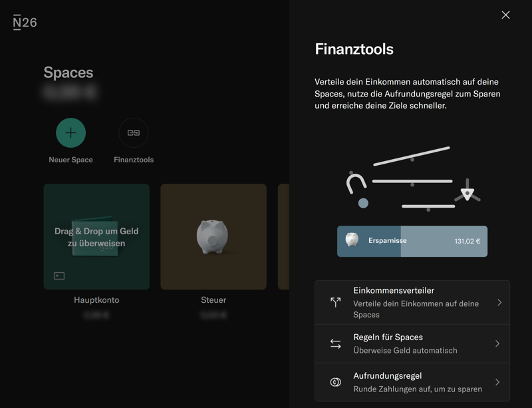Click the green plus Neuer Space icon
The width and height of the screenshot is (532, 408).
(x=70, y=132)
